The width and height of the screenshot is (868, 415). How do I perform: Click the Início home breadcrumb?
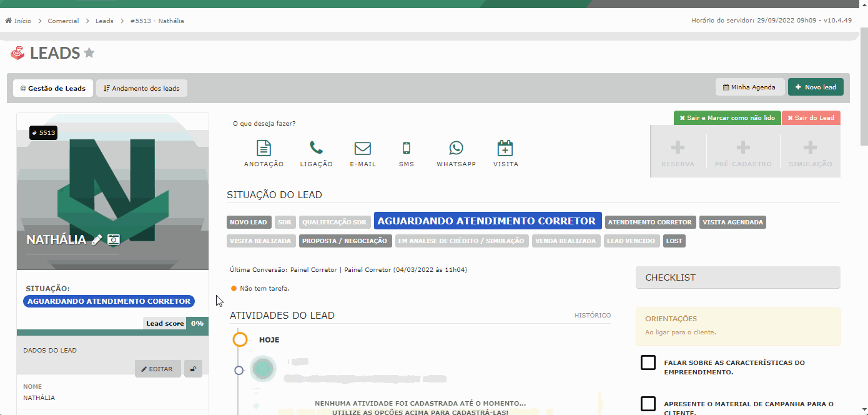pyautogui.click(x=18, y=21)
